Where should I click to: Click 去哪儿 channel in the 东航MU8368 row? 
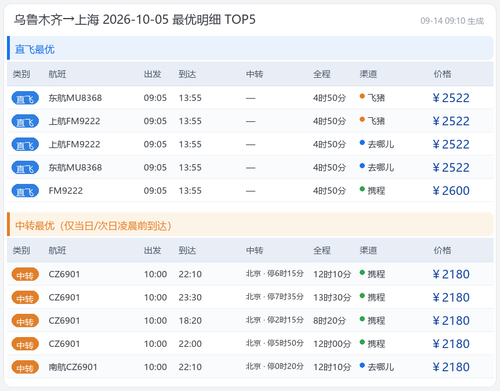click(377, 167)
